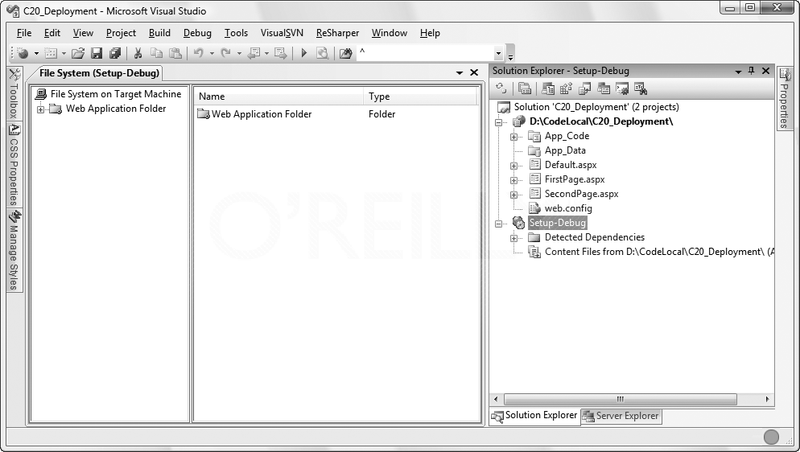The height and width of the screenshot is (452, 800).
Task: Open the Redo history dropdown arrow
Action: point(239,53)
